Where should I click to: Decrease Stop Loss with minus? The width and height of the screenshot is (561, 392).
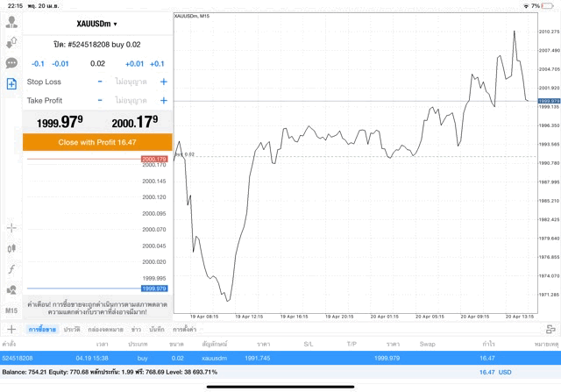click(100, 82)
